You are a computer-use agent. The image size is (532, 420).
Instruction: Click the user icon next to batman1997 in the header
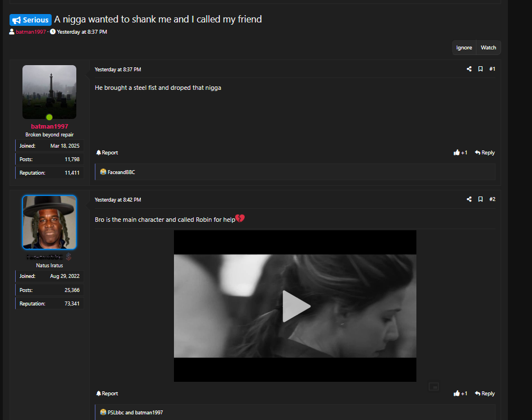(x=11, y=31)
